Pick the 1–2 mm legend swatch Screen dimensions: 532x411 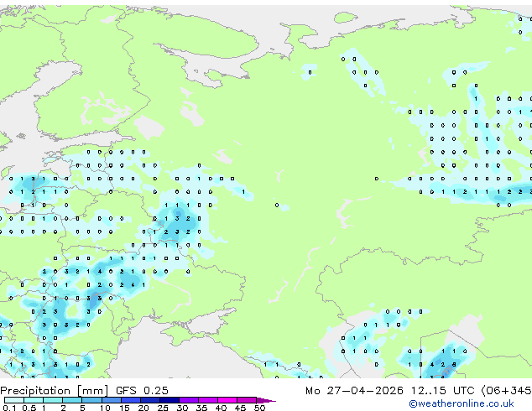(x=53, y=400)
